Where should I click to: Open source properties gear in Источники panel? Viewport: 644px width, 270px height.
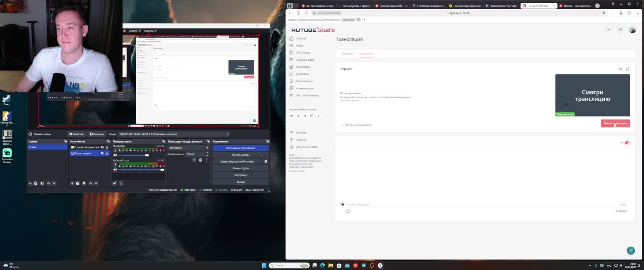[84, 183]
